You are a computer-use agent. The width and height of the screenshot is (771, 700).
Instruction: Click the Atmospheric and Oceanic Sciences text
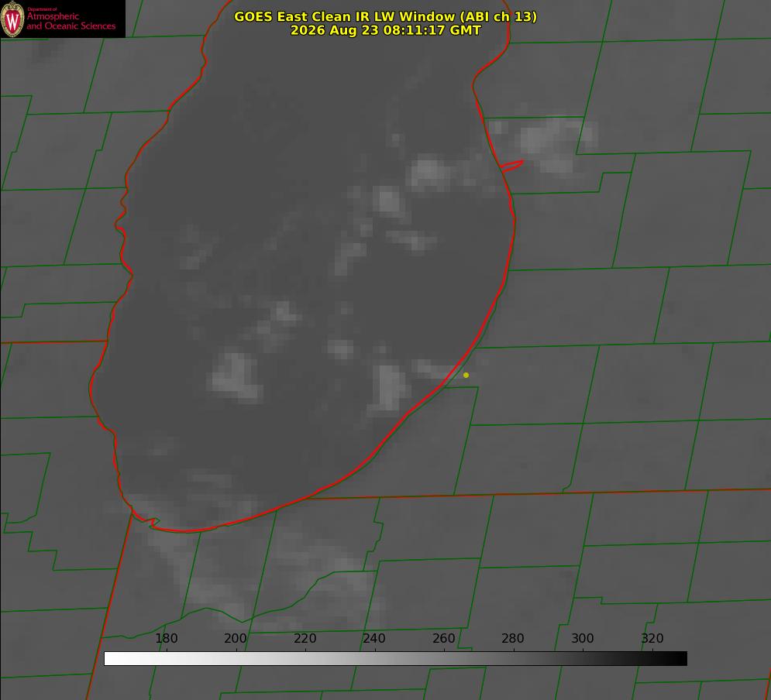[x=71, y=21]
